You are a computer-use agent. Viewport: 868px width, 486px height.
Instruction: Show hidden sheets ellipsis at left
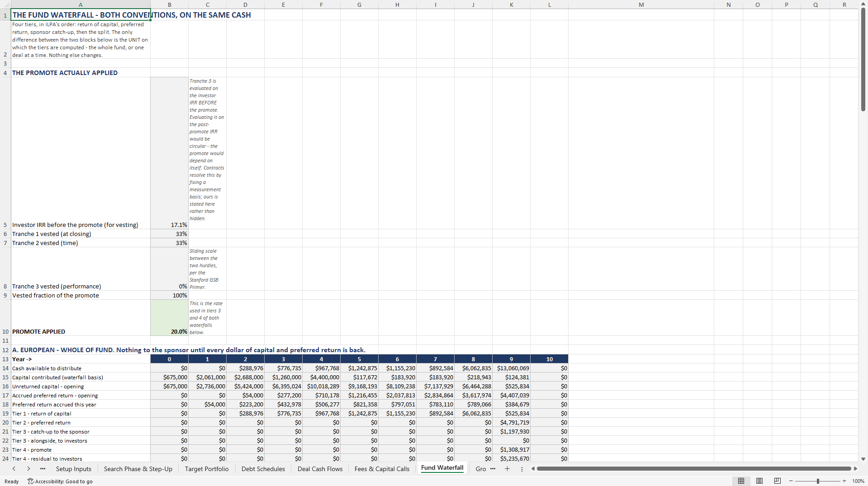click(x=43, y=469)
